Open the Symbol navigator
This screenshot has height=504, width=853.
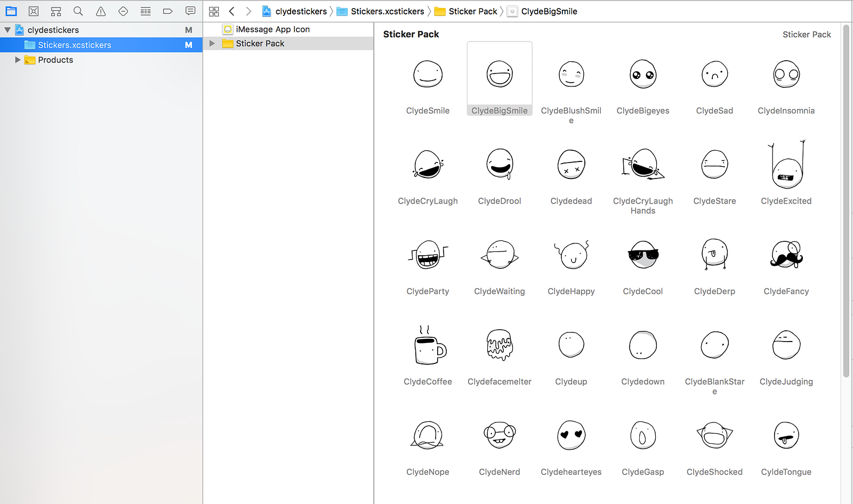(56, 11)
